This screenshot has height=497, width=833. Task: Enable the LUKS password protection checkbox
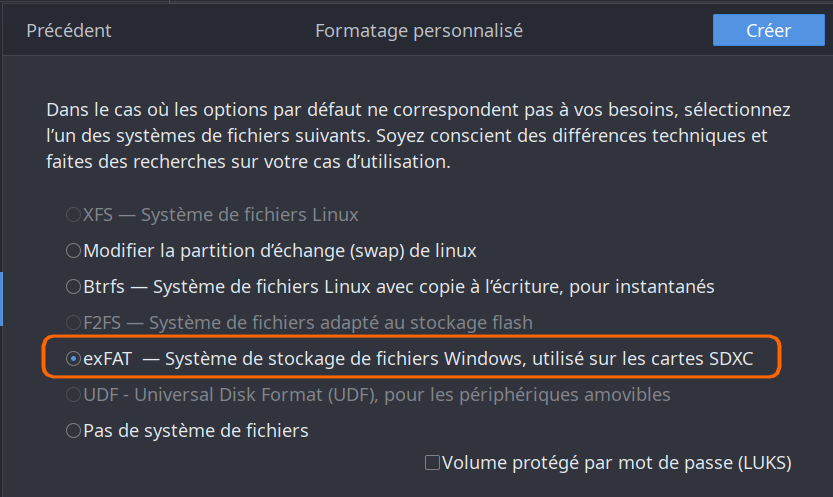pos(432,463)
